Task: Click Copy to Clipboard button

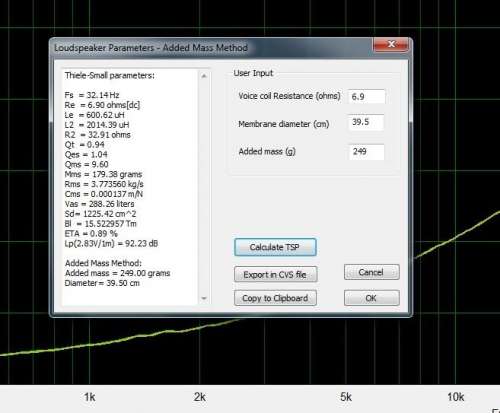Action: coord(275,298)
